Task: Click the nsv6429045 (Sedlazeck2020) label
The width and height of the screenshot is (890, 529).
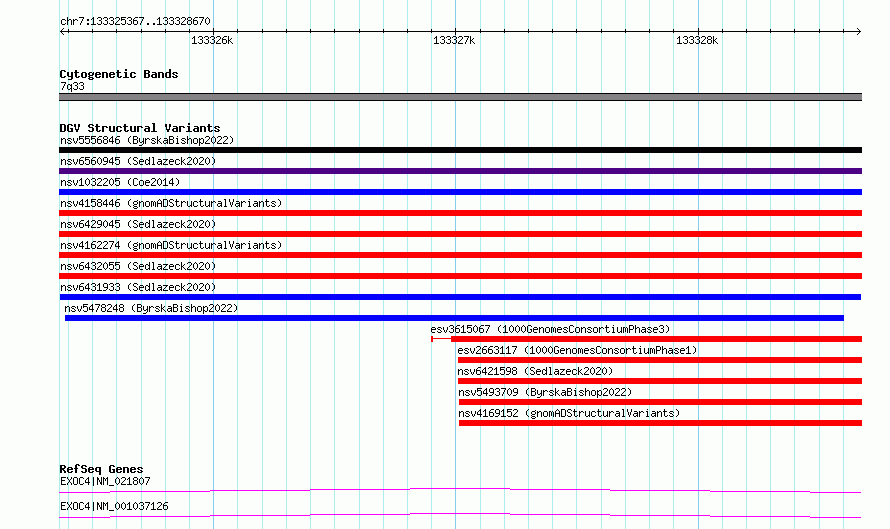Action: point(138,224)
